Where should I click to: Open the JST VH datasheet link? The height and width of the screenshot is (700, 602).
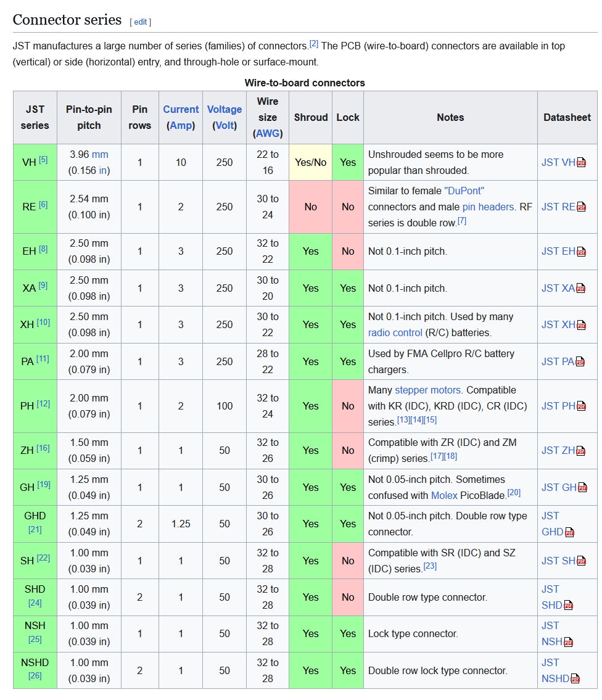point(558,162)
